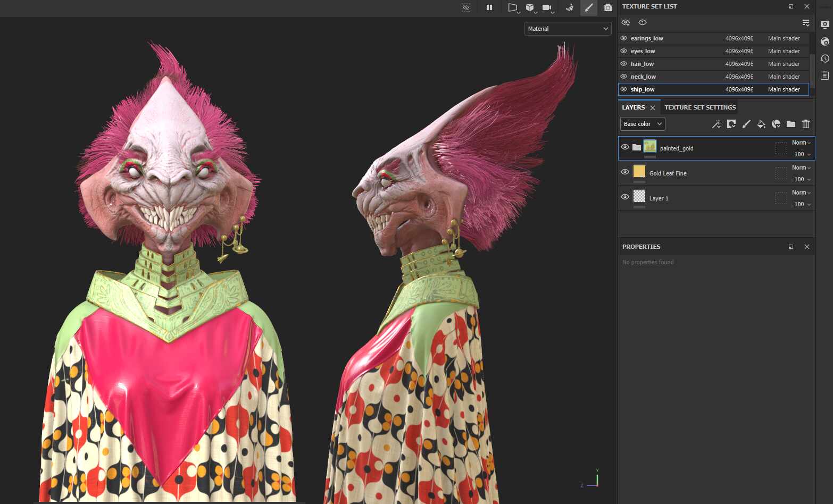Hide Layer 1 in the layer stack
The height and width of the screenshot is (504, 833).
pyautogui.click(x=625, y=197)
